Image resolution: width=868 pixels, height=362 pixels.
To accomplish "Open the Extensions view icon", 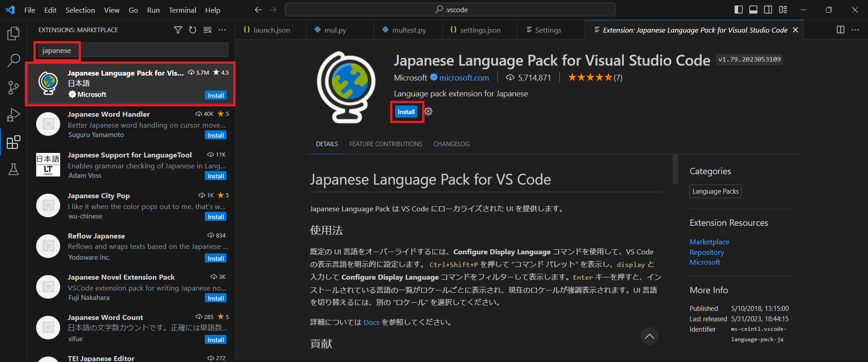I will [14, 142].
